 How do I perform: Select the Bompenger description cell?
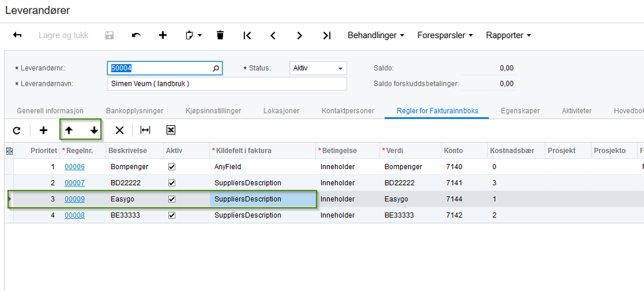click(x=134, y=167)
